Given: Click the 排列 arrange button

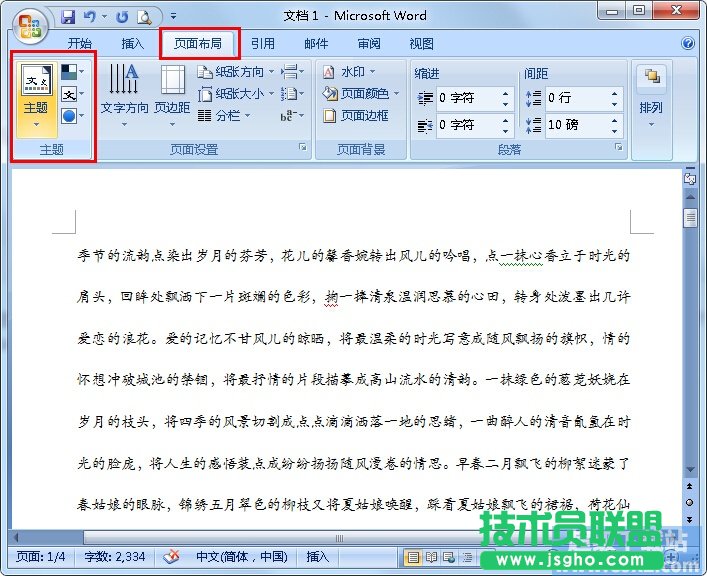Looking at the screenshot, I should pyautogui.click(x=651, y=93).
